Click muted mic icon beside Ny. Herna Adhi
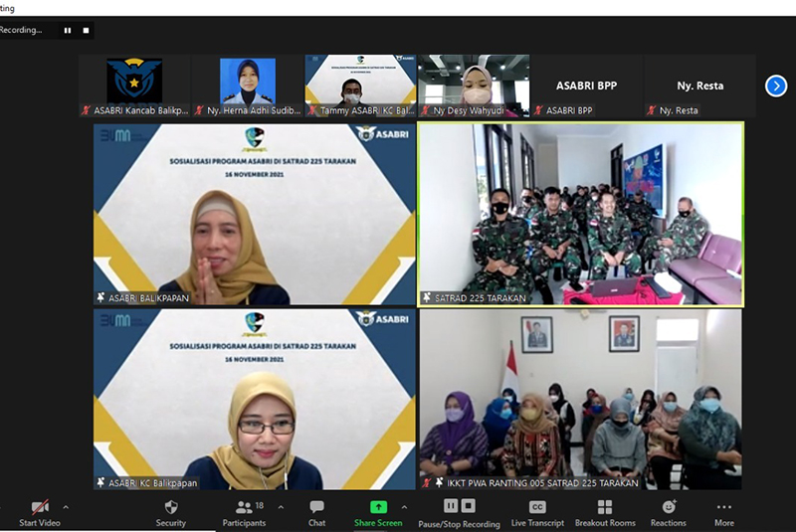Screen dimensions: 796x532 199,110
